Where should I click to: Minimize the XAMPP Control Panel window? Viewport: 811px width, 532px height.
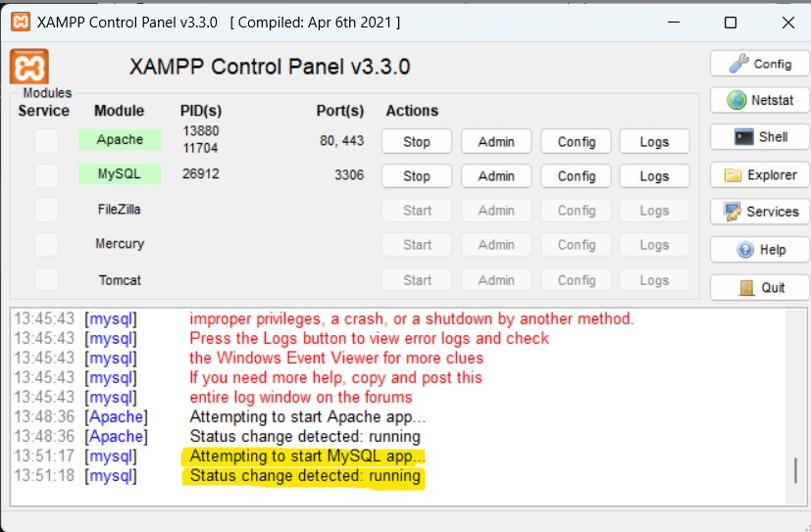coord(674,23)
